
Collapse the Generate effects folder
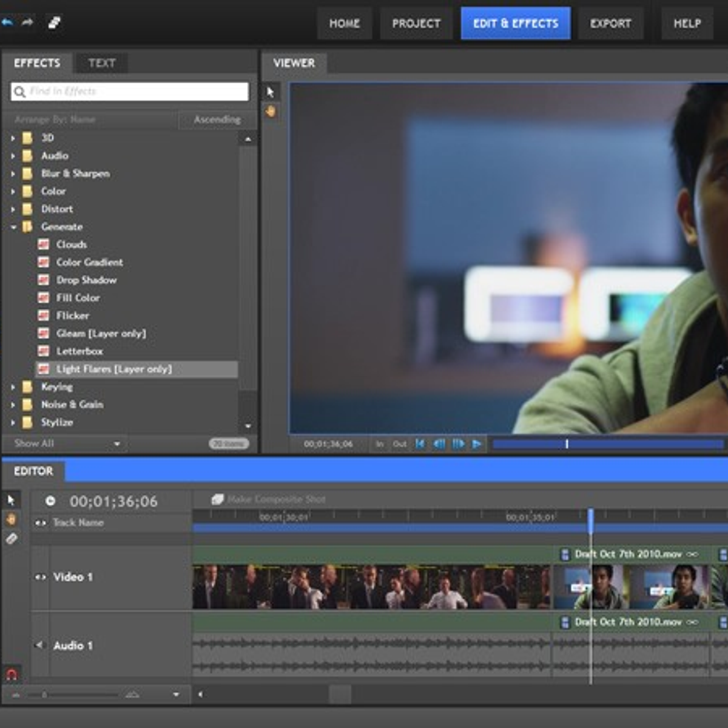point(13,227)
